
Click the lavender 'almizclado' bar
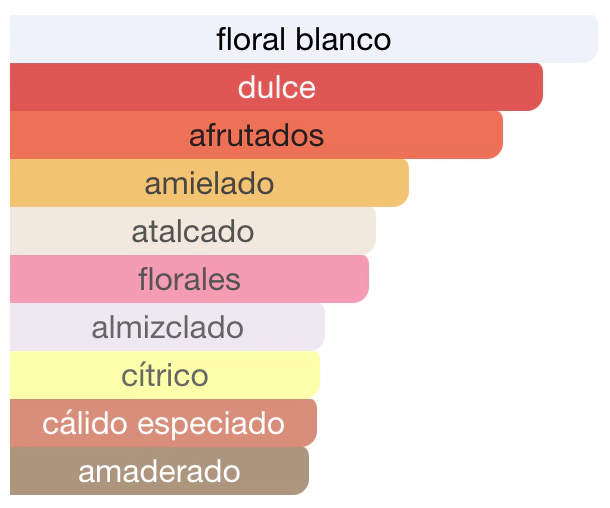(167, 327)
